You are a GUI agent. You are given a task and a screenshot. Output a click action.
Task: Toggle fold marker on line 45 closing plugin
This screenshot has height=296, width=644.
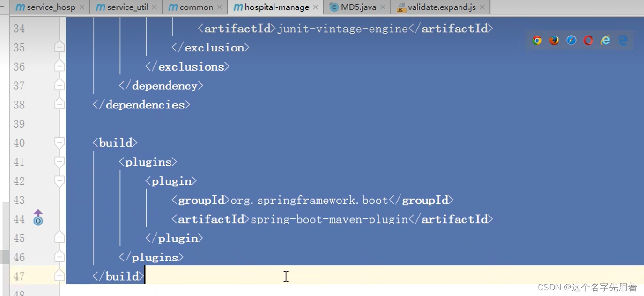point(59,238)
